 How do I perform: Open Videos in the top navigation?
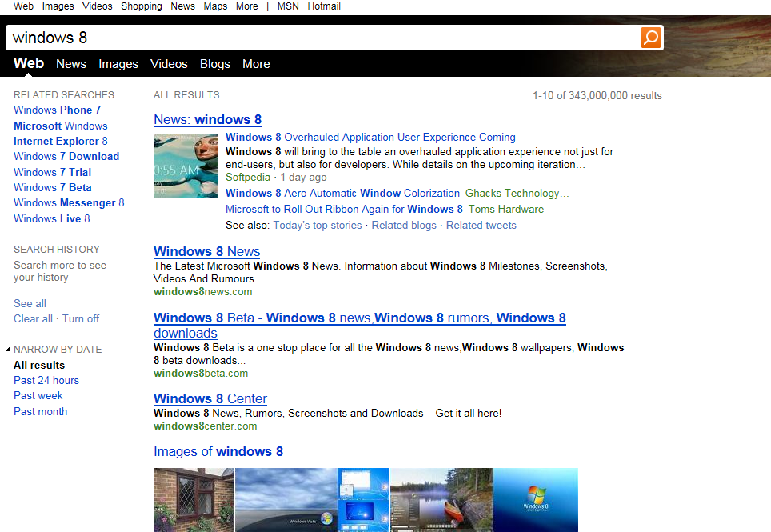point(97,6)
